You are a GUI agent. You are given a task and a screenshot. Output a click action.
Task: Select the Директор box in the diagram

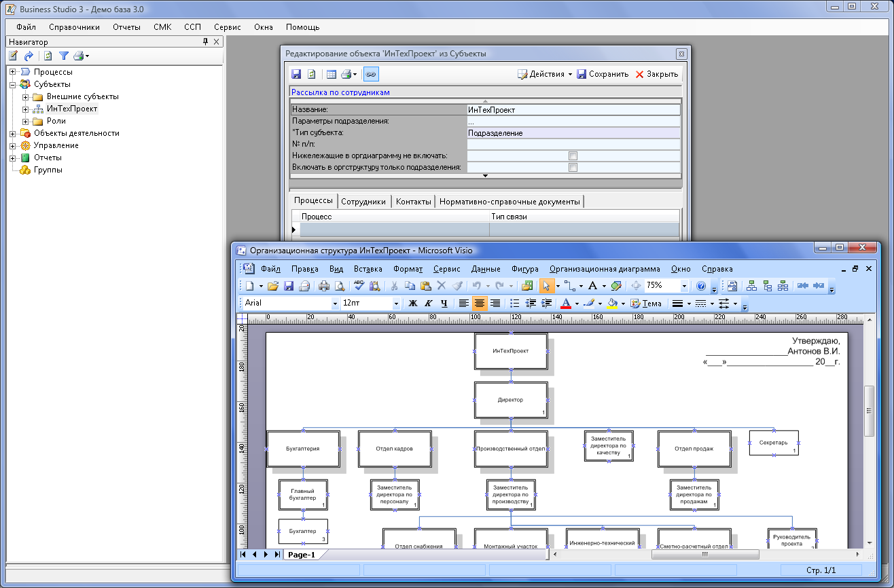(511, 400)
